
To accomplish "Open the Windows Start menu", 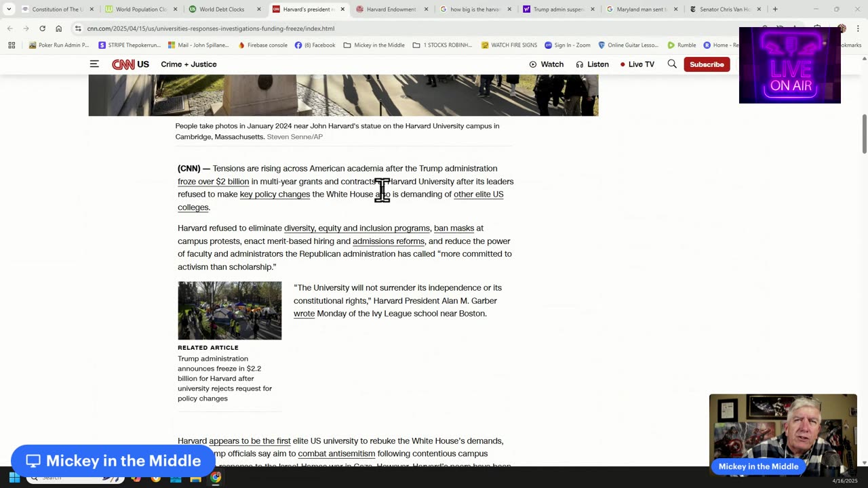I will click(14, 478).
